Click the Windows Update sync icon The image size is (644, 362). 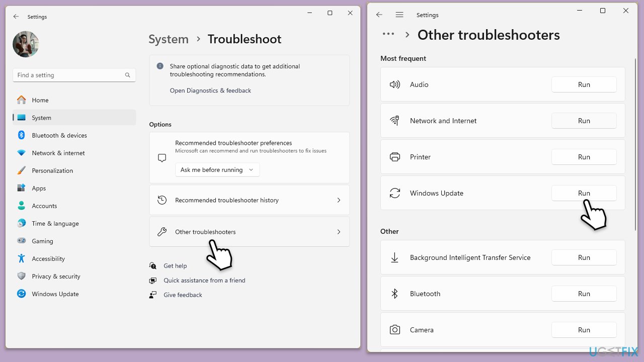(x=395, y=193)
